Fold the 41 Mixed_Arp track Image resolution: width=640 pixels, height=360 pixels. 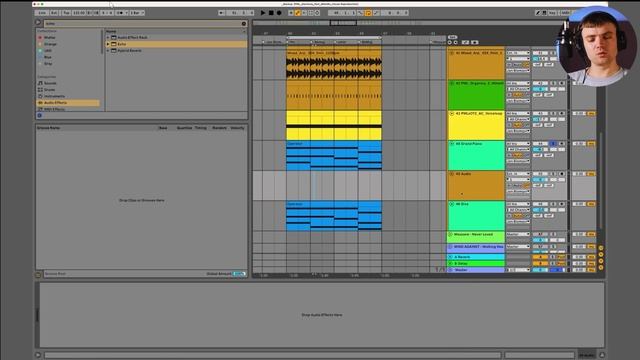coord(451,53)
